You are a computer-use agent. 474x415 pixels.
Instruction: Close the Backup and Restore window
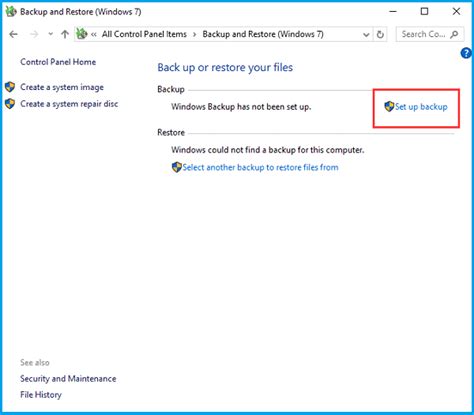click(456, 12)
